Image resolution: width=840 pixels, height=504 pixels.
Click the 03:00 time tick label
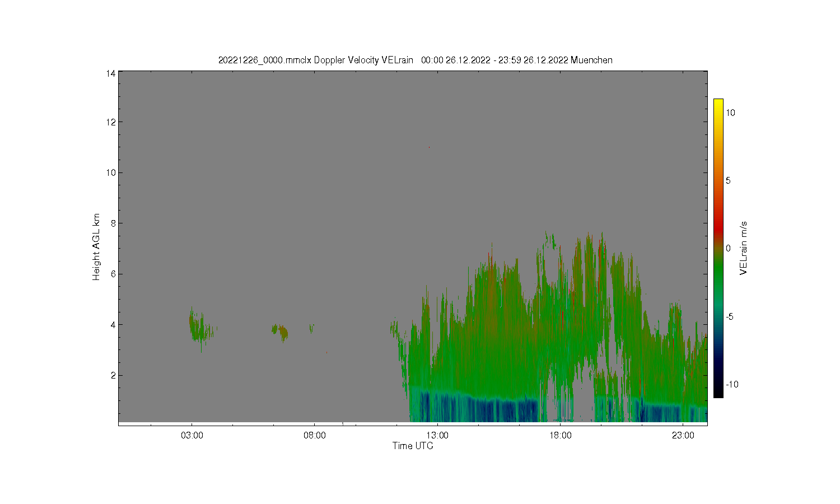[192, 435]
